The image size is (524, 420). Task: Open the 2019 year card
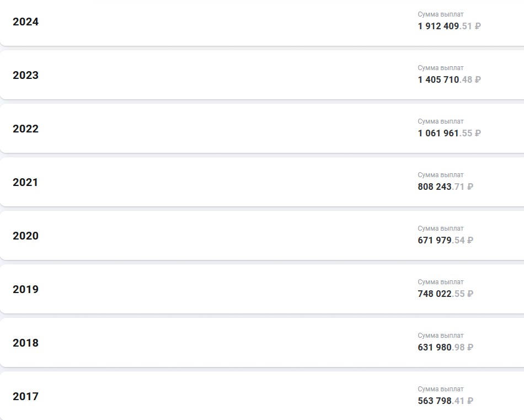click(262, 289)
